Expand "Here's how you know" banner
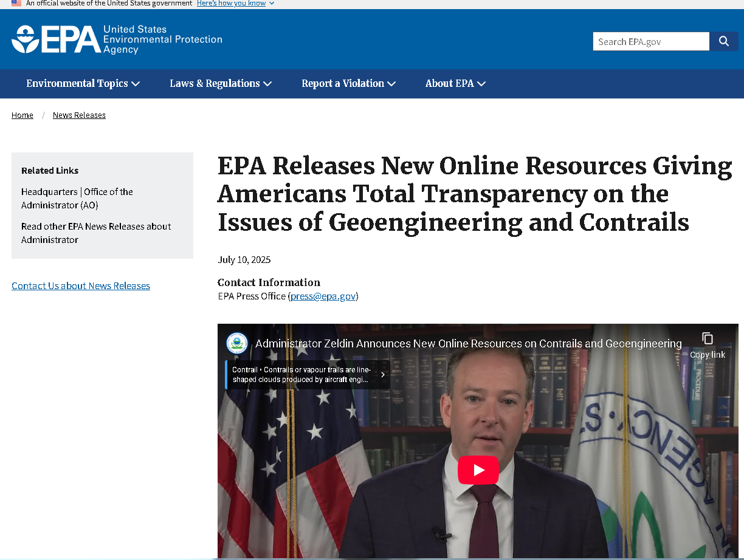744x560 pixels. 235,3
